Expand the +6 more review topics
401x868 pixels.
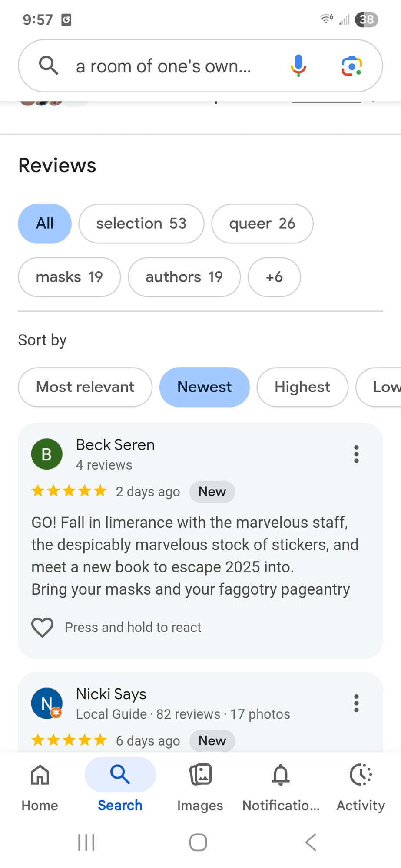point(274,277)
